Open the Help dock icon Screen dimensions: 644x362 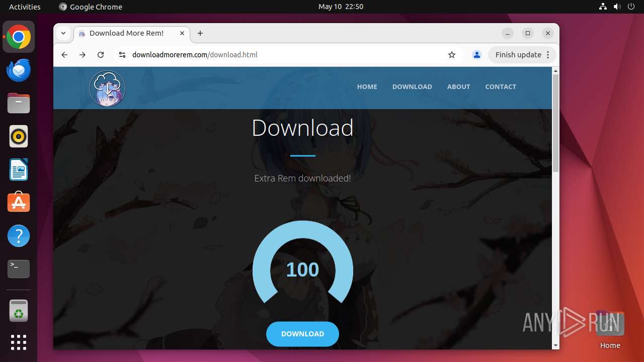click(x=19, y=236)
